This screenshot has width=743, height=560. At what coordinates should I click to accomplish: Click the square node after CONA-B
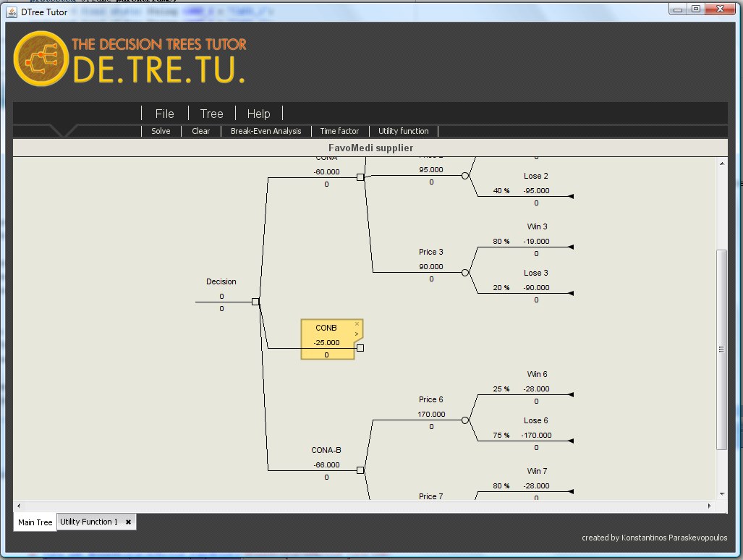click(360, 470)
